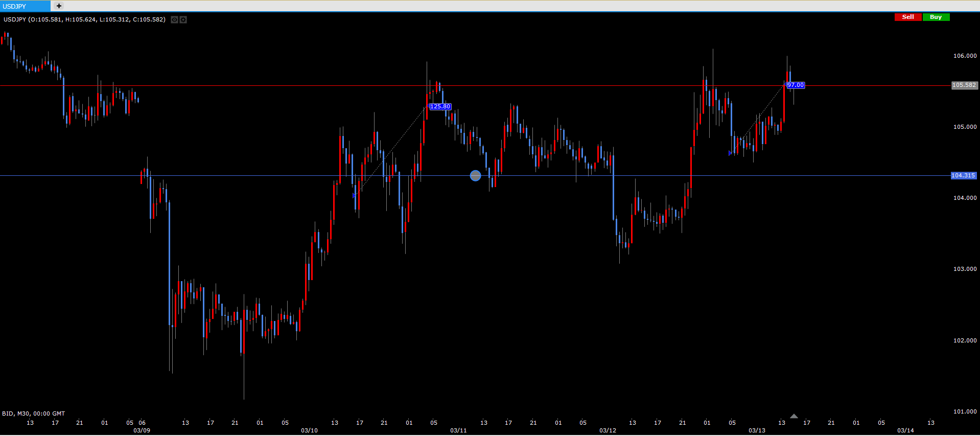Viewport: 980px width, 436px height.
Task: Toggle chart visibility with the eye icon
Action: pos(174,20)
